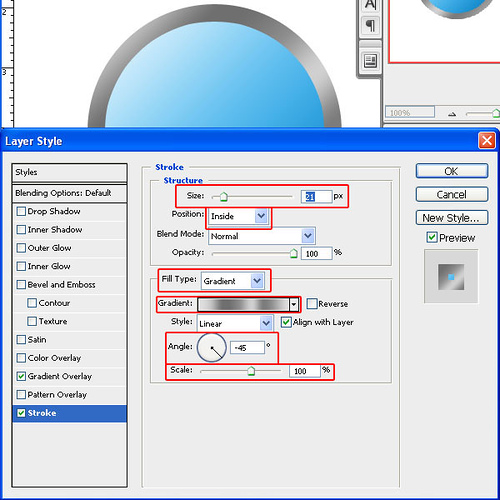Disable the Preview checkbox
The width and height of the screenshot is (500, 500).
click(x=432, y=237)
